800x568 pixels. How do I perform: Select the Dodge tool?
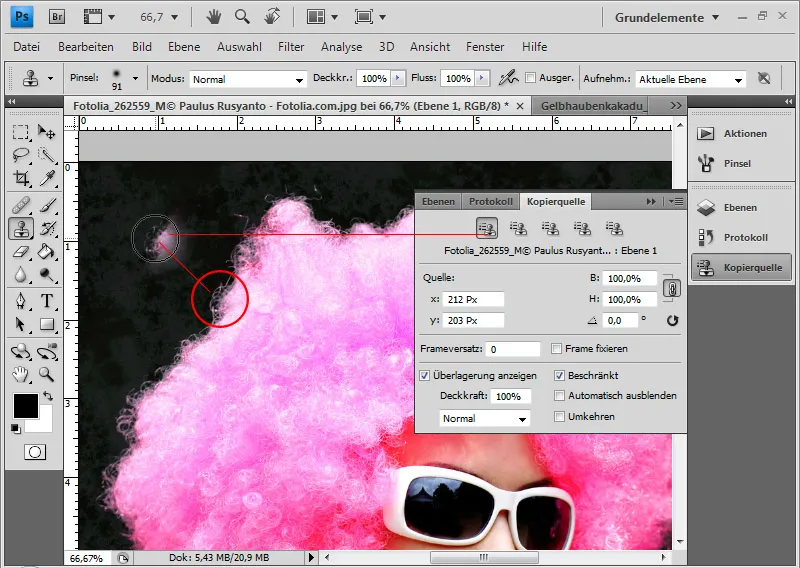[x=46, y=275]
